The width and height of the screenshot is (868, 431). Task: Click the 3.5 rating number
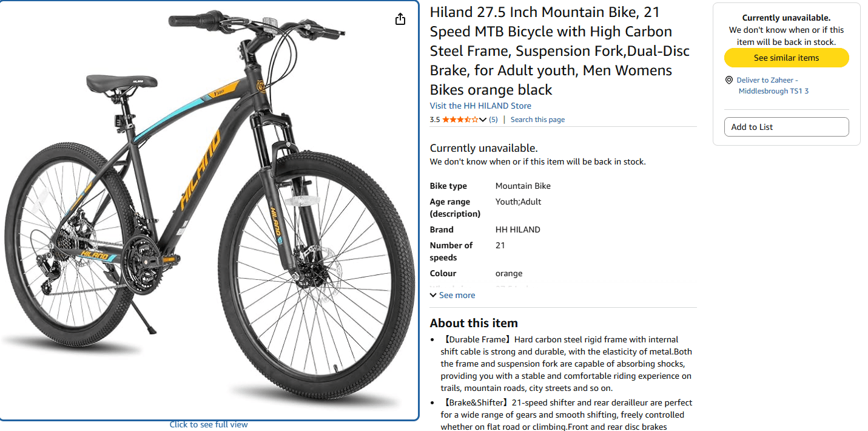[x=435, y=120]
